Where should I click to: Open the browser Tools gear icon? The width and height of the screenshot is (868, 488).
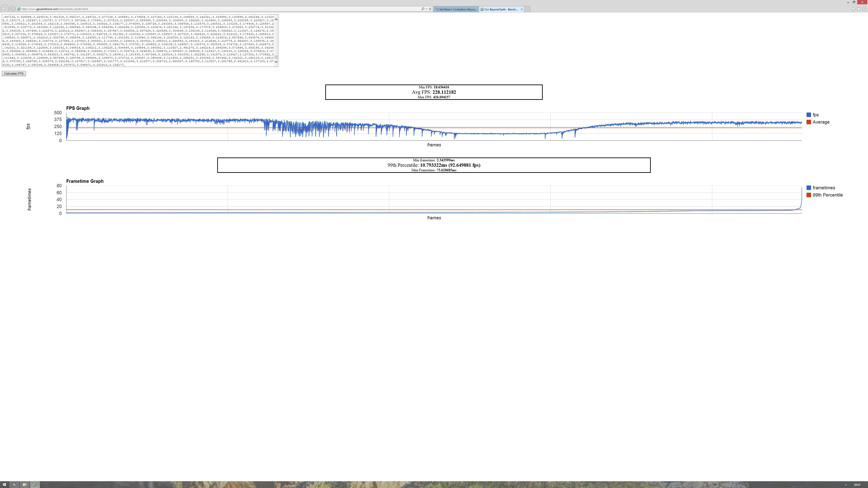click(x=864, y=9)
